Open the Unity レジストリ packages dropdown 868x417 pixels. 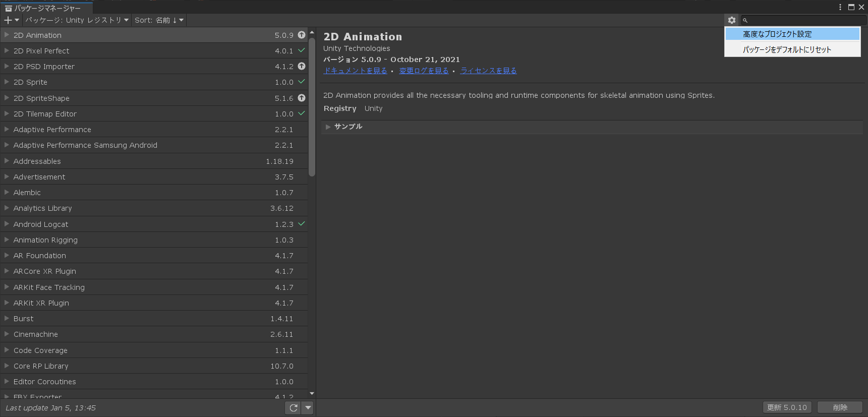coord(77,20)
